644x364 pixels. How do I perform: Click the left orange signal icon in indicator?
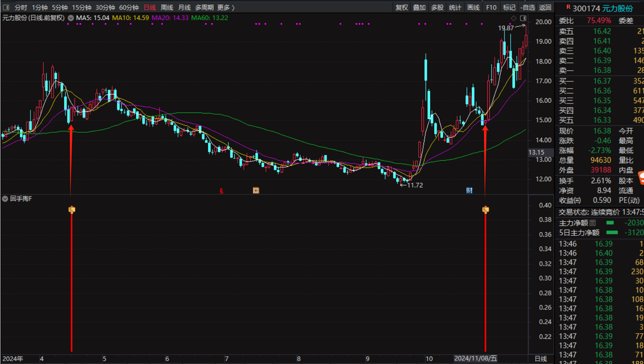pos(72,210)
